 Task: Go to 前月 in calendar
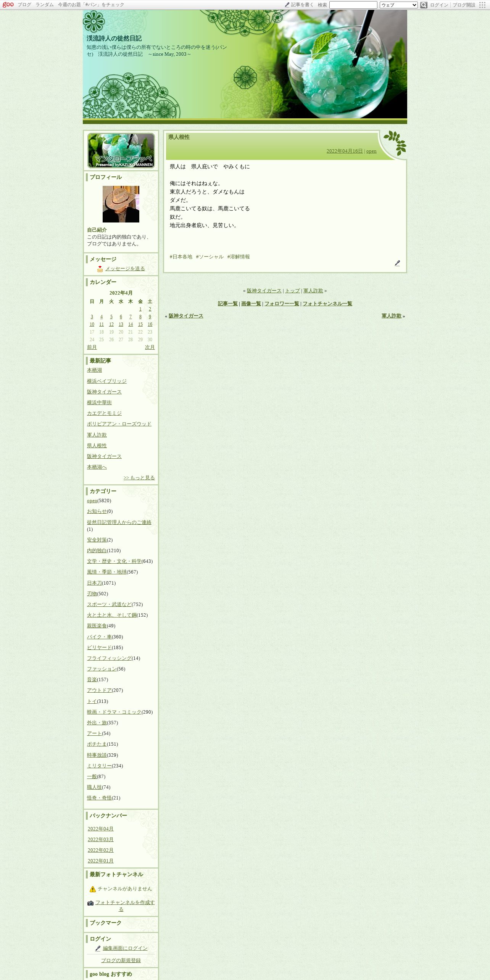coord(92,347)
